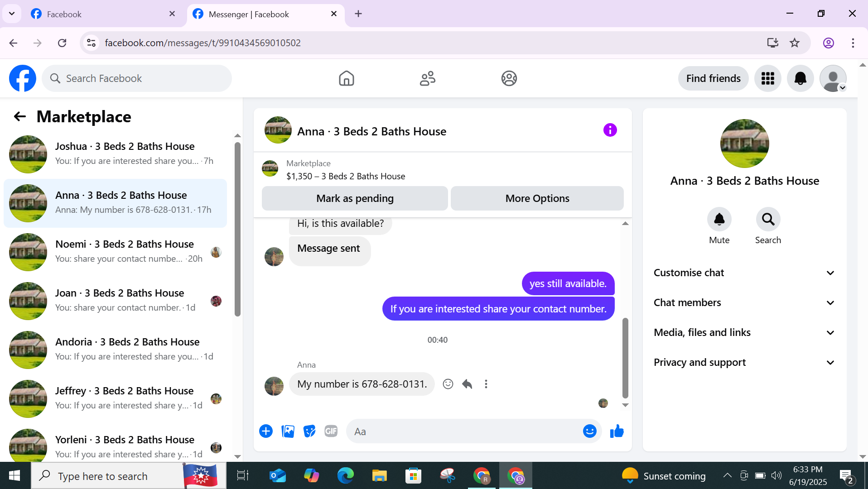The height and width of the screenshot is (489, 868).
Task: Bookmark this page with star icon
Action: 795,43
